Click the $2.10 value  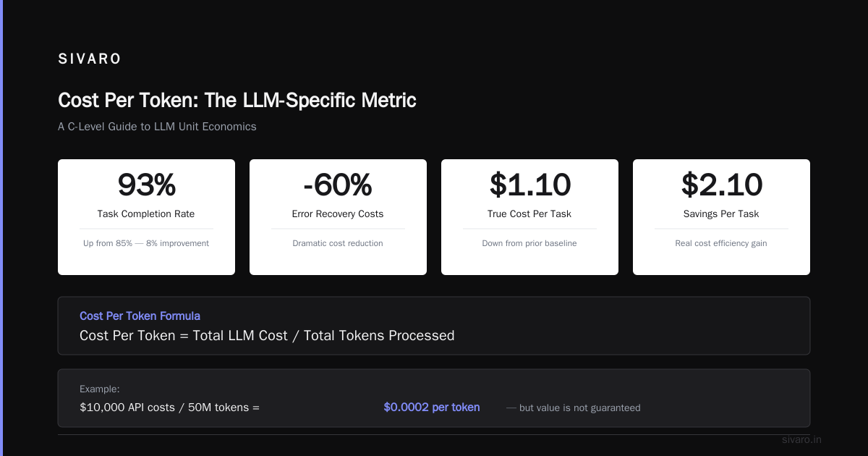tap(721, 185)
